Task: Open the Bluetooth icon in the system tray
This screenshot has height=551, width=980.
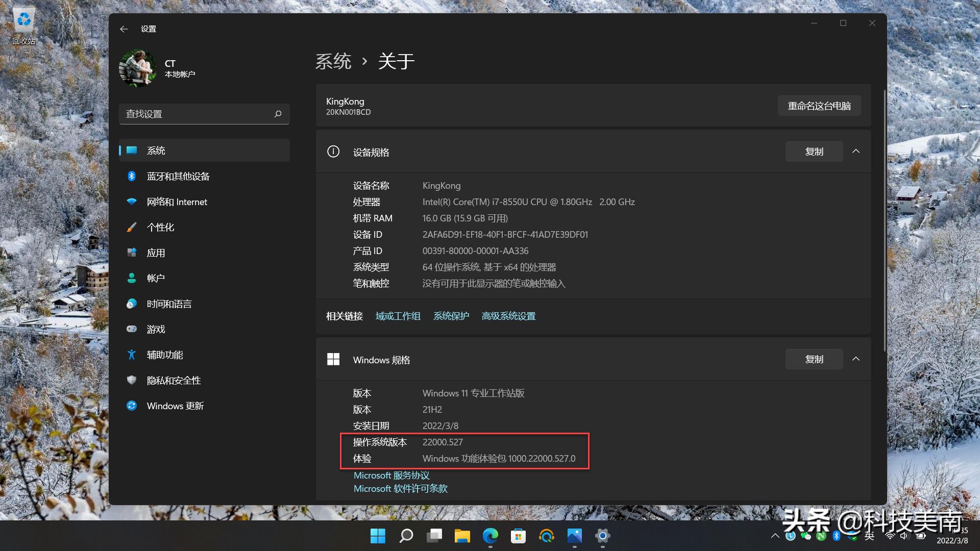Action: tap(836, 536)
